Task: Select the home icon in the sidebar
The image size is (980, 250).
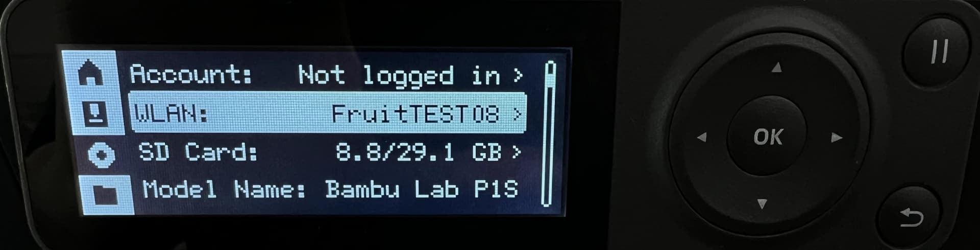Action: tap(91, 72)
